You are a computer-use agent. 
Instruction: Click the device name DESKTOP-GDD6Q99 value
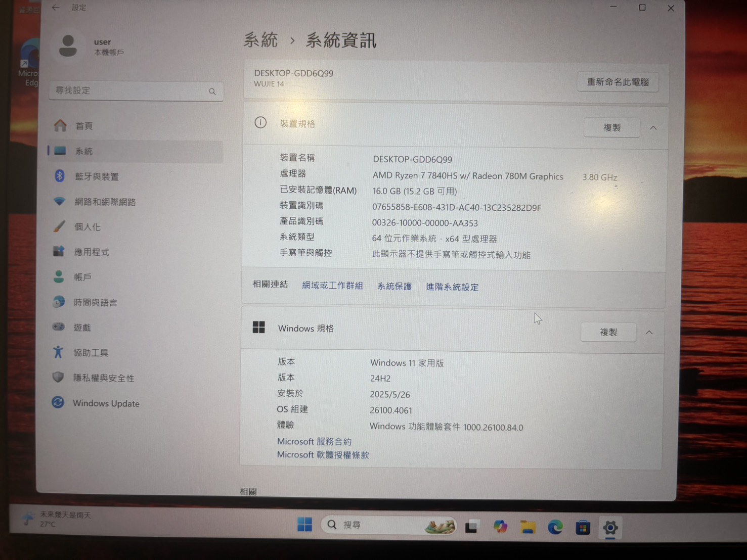click(413, 159)
